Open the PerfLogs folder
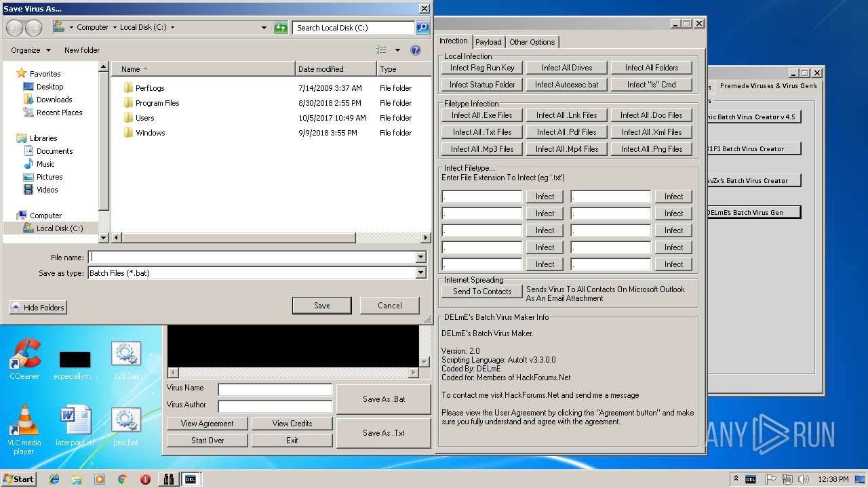 pos(150,88)
